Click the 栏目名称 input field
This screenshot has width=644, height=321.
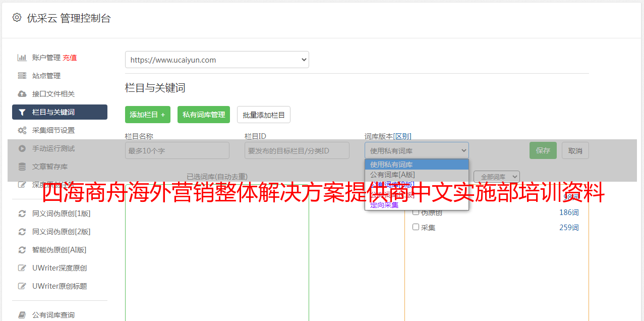pos(177,150)
